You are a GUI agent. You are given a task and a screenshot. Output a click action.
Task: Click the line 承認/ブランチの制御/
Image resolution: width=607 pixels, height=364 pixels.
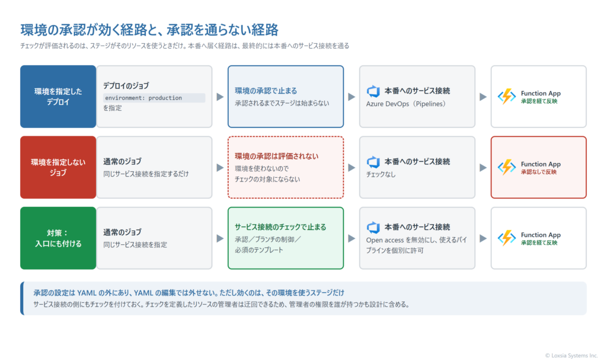click(x=268, y=240)
